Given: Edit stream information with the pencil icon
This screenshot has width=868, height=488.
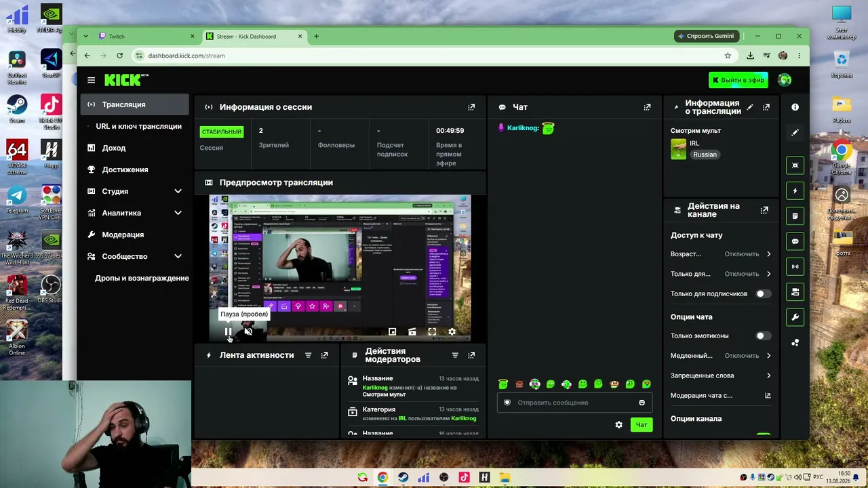Looking at the screenshot, I should 749,107.
